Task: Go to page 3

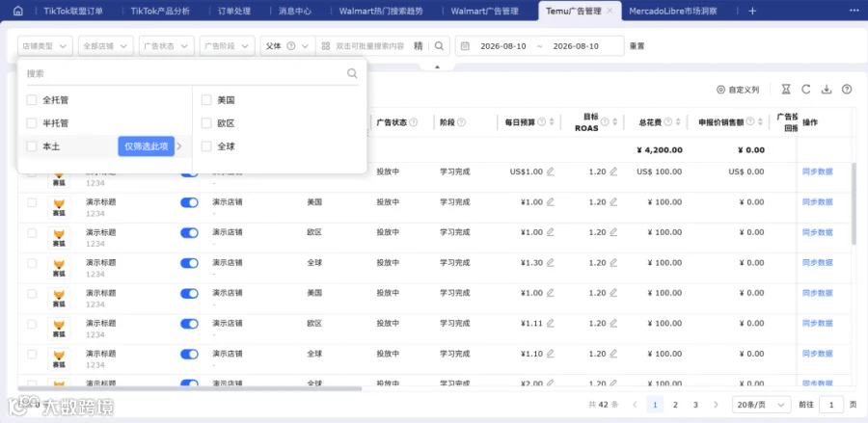Action: click(x=695, y=405)
